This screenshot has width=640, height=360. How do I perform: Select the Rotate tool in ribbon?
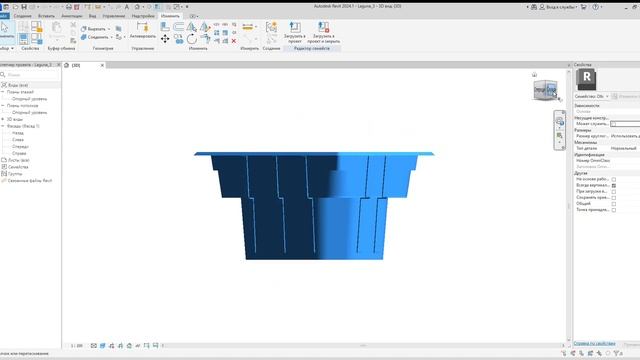191,39
